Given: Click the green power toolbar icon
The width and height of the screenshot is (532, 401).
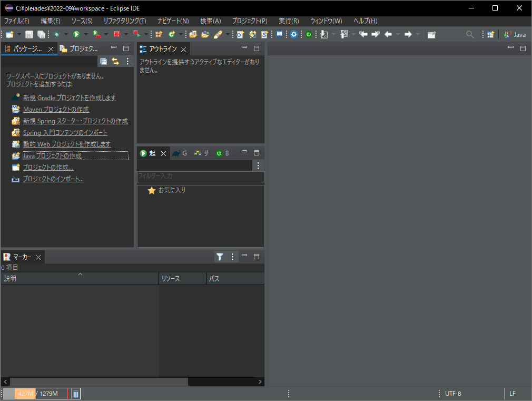Looking at the screenshot, I should click(x=309, y=34).
